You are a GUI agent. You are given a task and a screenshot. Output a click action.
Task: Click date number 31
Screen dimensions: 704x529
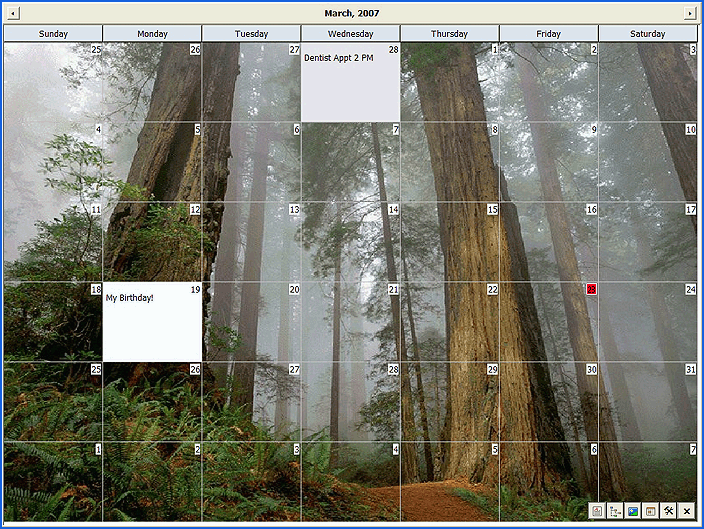tap(691, 370)
